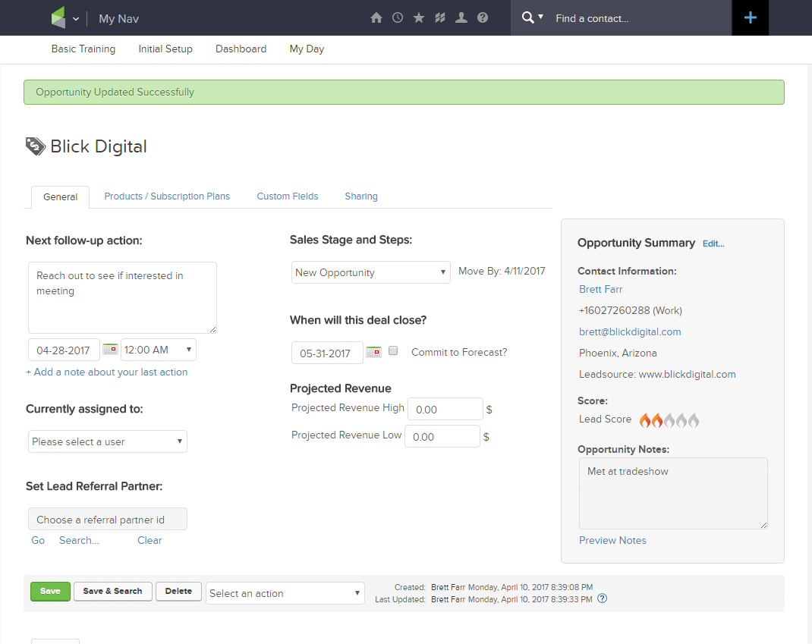Viewport: 812px width, 644px height.
Task: Switch to the Sharing tab
Action: point(361,196)
